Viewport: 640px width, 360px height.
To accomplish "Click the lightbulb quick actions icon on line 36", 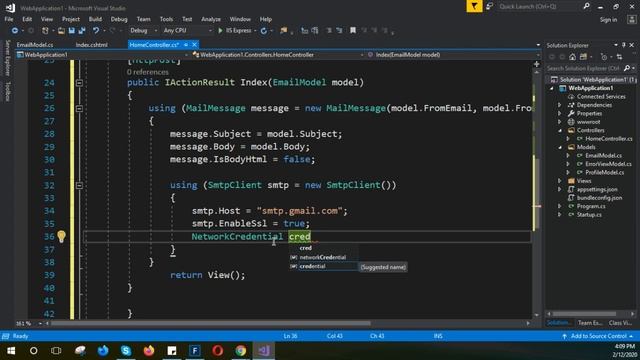I will coord(61,236).
